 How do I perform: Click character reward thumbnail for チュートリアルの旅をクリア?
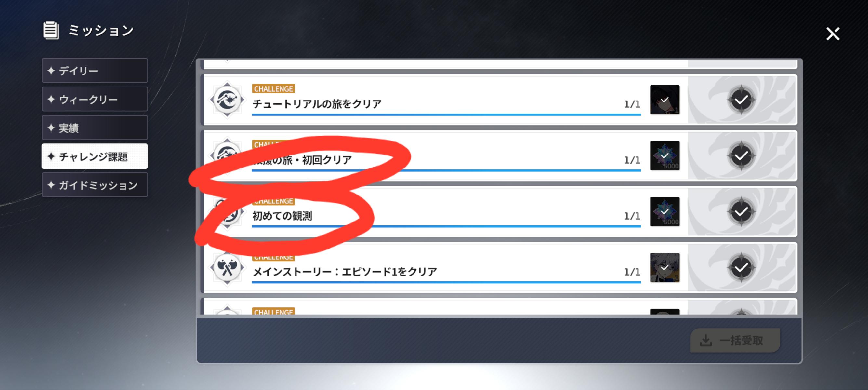coord(664,100)
